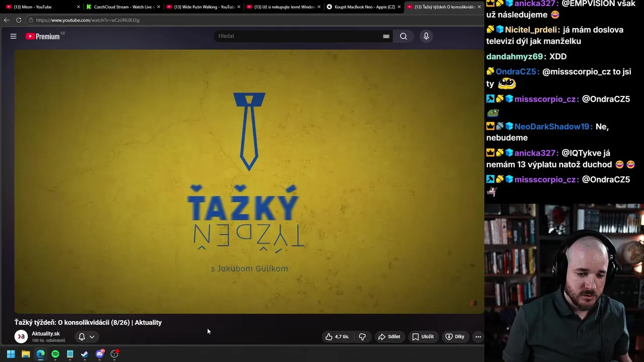Open Microsoft Edge from taskbar
The image size is (644, 362).
tap(40, 354)
